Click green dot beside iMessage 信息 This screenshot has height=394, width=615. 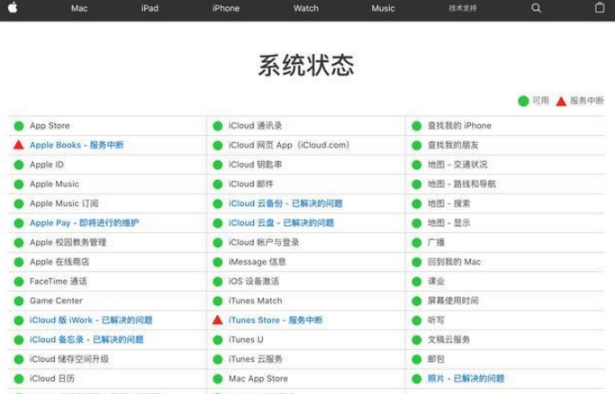point(218,262)
